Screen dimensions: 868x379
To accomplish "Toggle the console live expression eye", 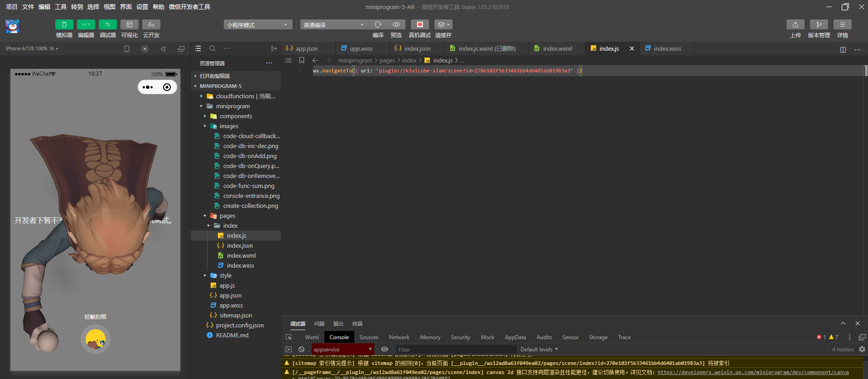I will [385, 350].
